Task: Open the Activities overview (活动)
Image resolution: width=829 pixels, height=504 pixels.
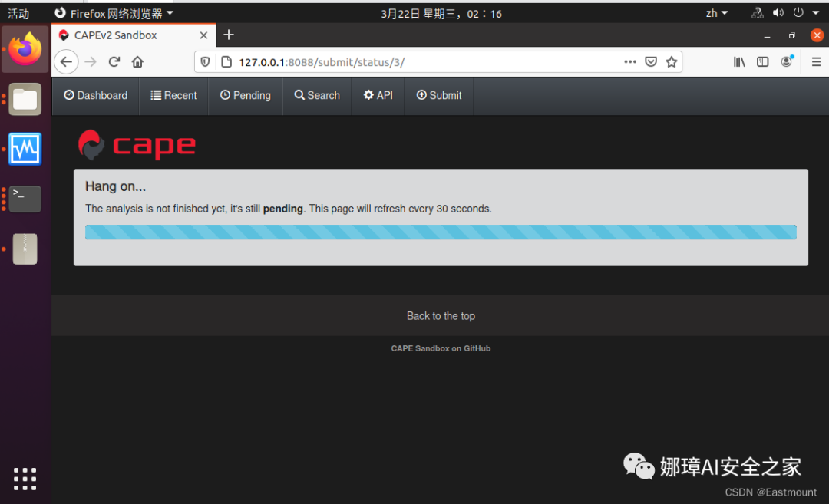Action: [x=18, y=13]
